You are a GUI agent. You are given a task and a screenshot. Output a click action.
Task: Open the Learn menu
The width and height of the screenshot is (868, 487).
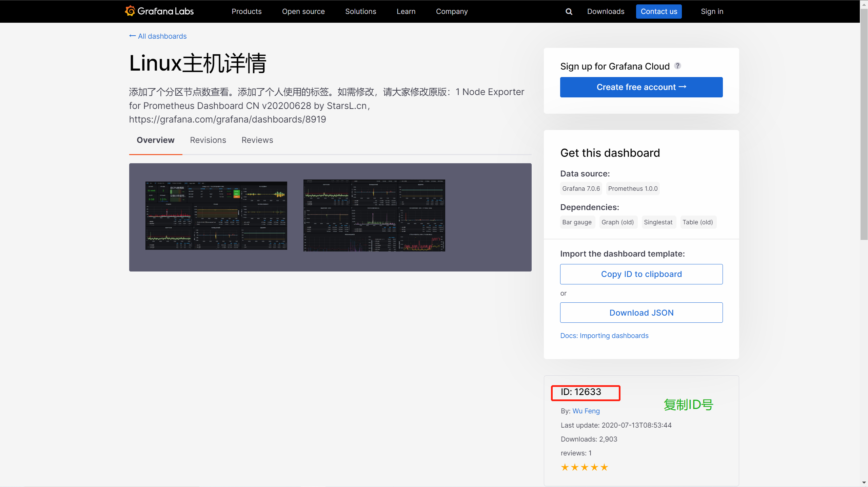[406, 12]
